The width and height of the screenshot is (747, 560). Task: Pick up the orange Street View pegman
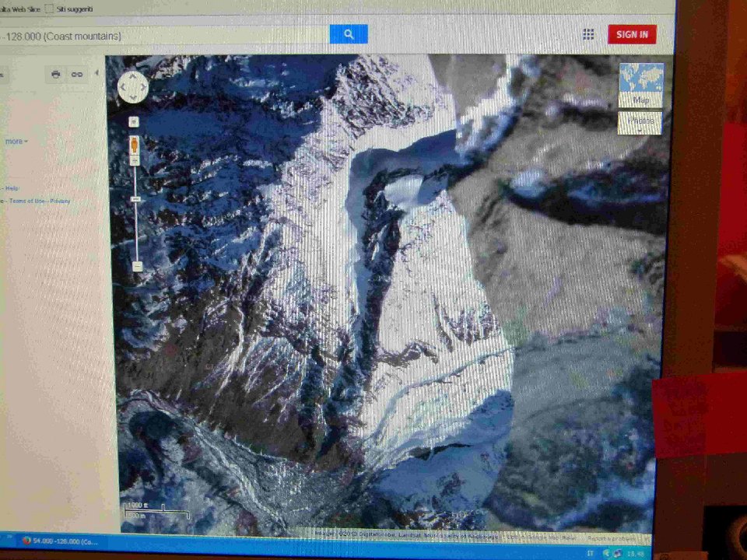134,145
